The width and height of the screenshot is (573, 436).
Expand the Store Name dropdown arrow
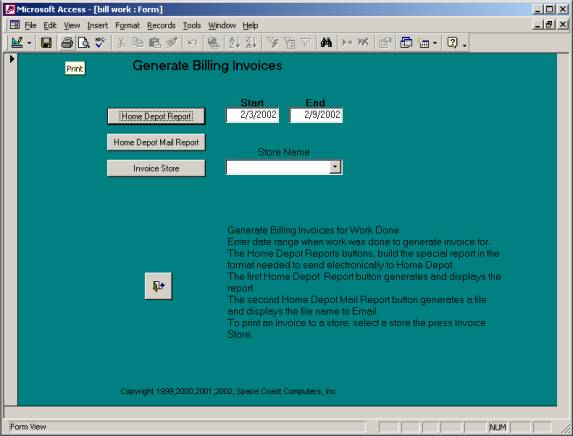[335, 167]
